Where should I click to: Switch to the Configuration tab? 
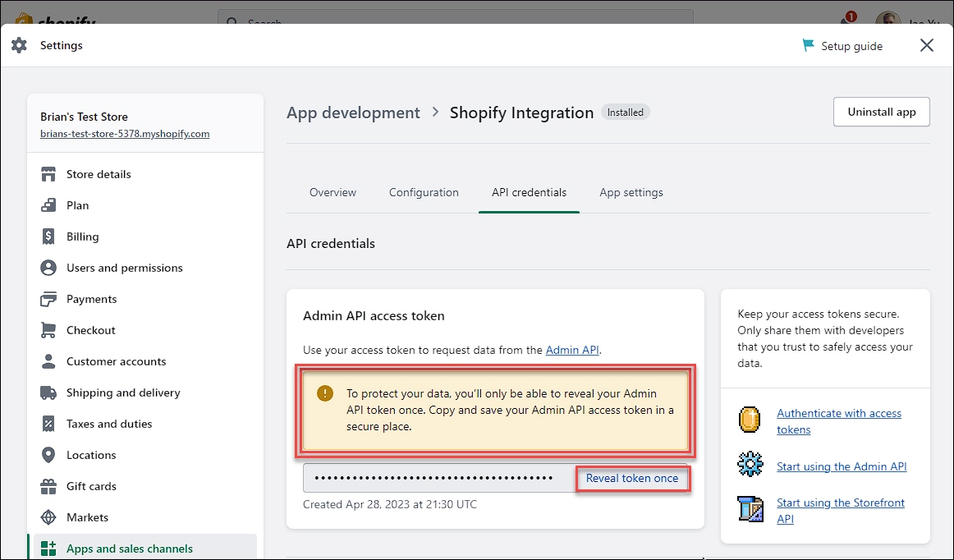point(424,192)
